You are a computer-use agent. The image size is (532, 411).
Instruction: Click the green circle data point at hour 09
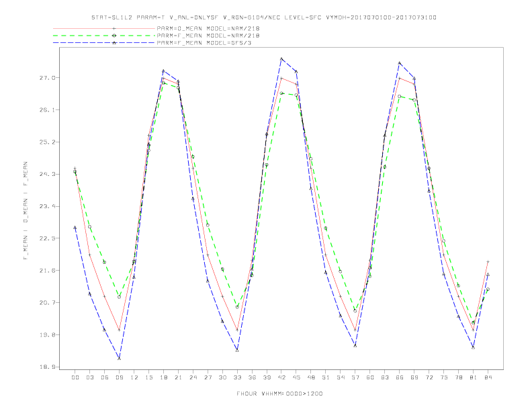[x=119, y=297]
